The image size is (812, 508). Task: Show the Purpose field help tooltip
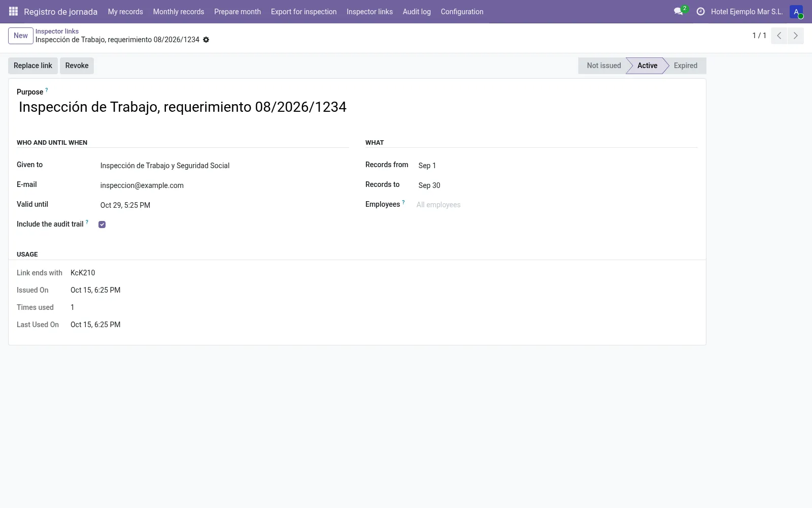47,90
